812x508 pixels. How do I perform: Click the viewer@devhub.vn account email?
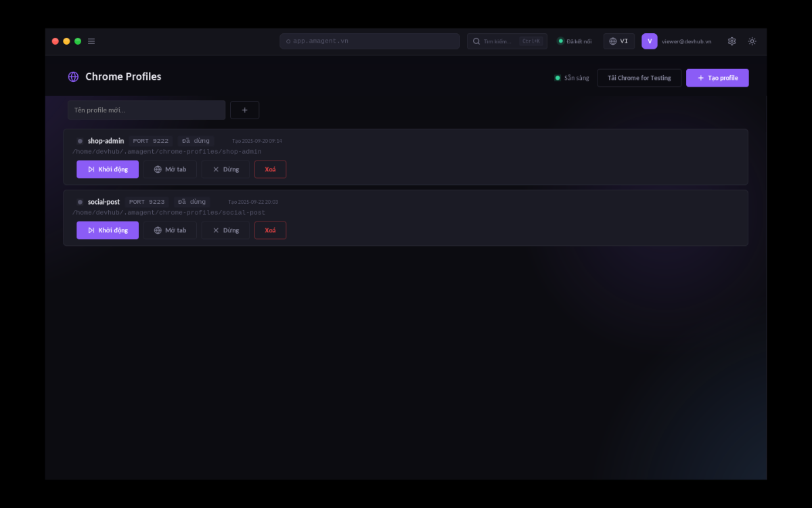pyautogui.click(x=687, y=41)
